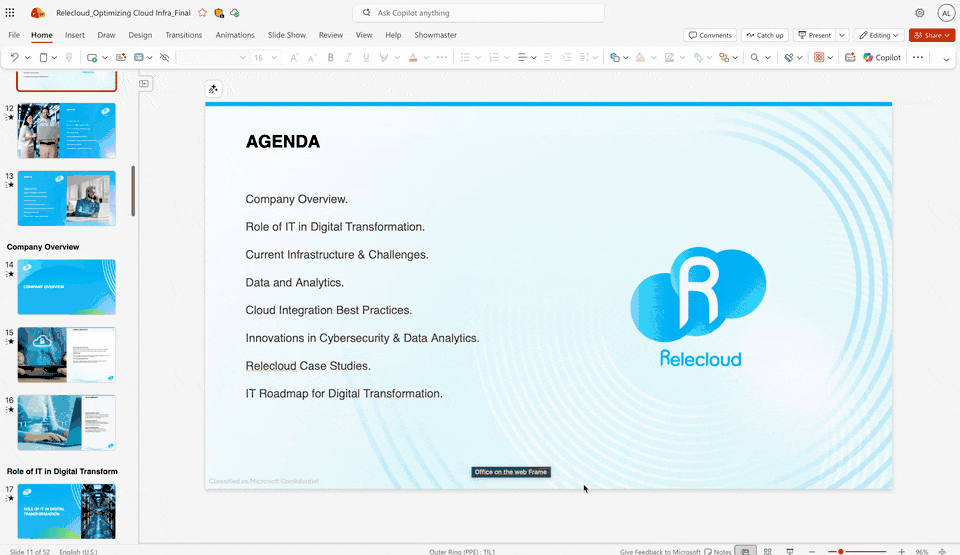
Task: Click the PowerPoint app logo
Action: (x=37, y=12)
